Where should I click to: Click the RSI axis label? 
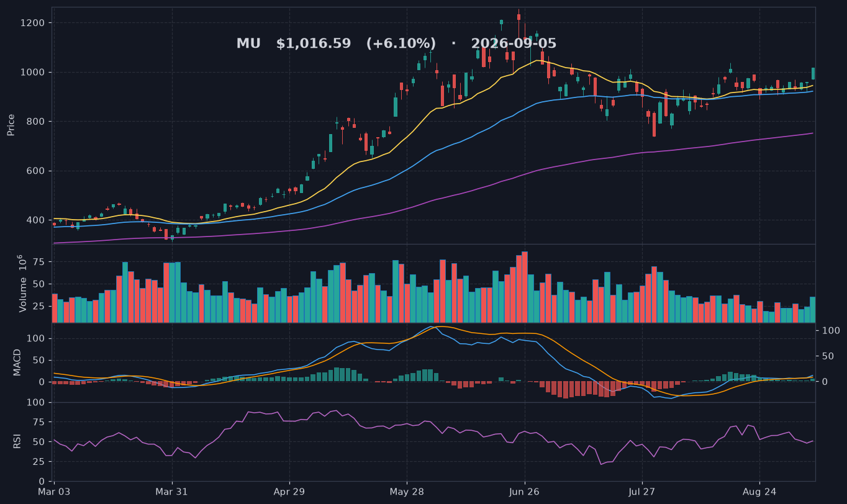pos(17,441)
